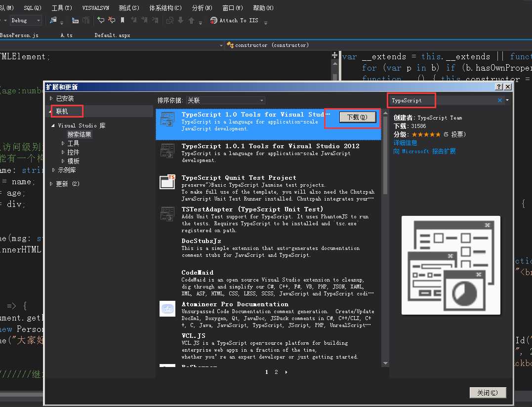This screenshot has height=407, width=532.
Task: Open the Debug configuration dropdown
Action: pos(25,20)
